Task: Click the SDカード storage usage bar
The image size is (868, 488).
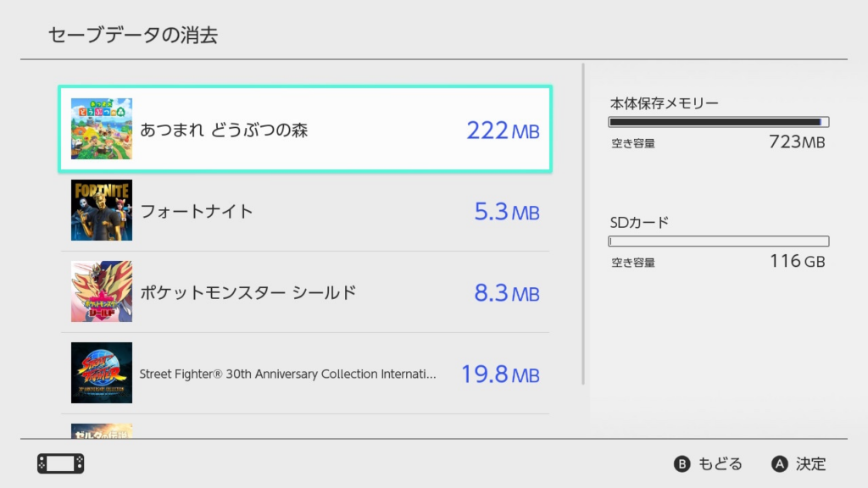Action: pyautogui.click(x=718, y=241)
